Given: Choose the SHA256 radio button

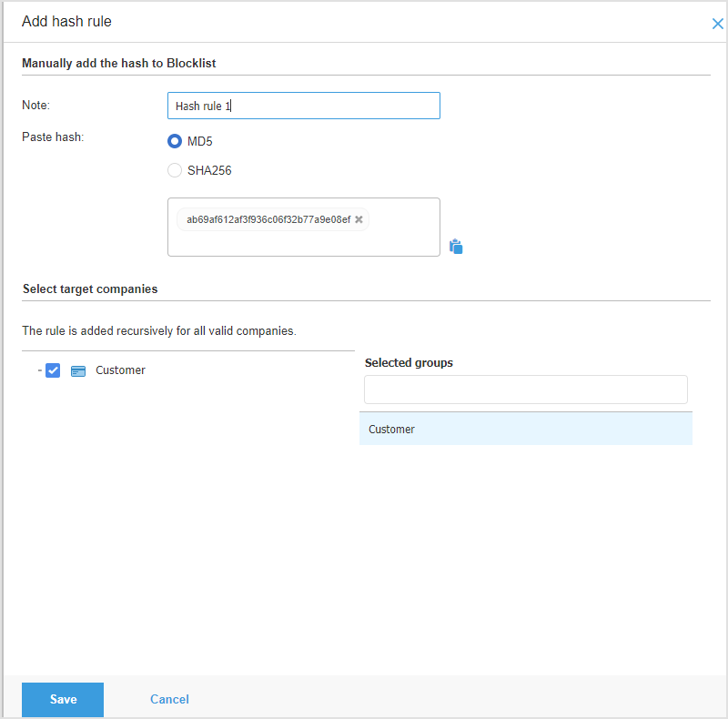Looking at the screenshot, I should 175,170.
